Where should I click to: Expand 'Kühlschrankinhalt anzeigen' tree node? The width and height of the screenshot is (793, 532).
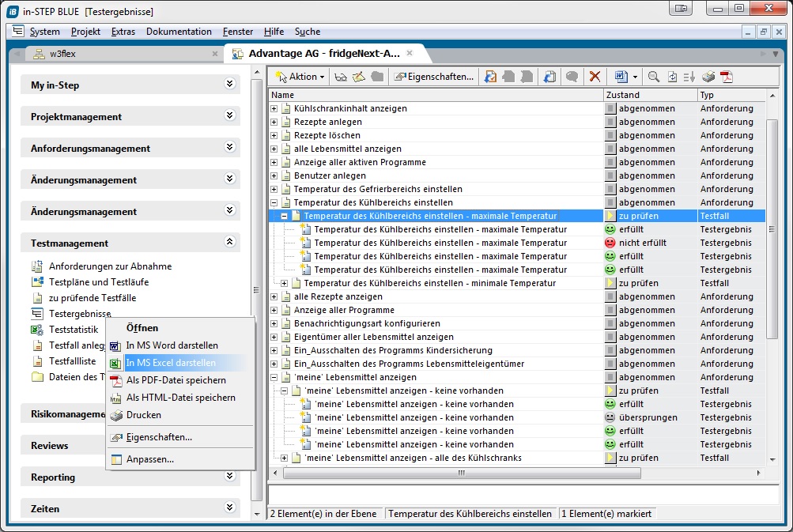(274, 108)
